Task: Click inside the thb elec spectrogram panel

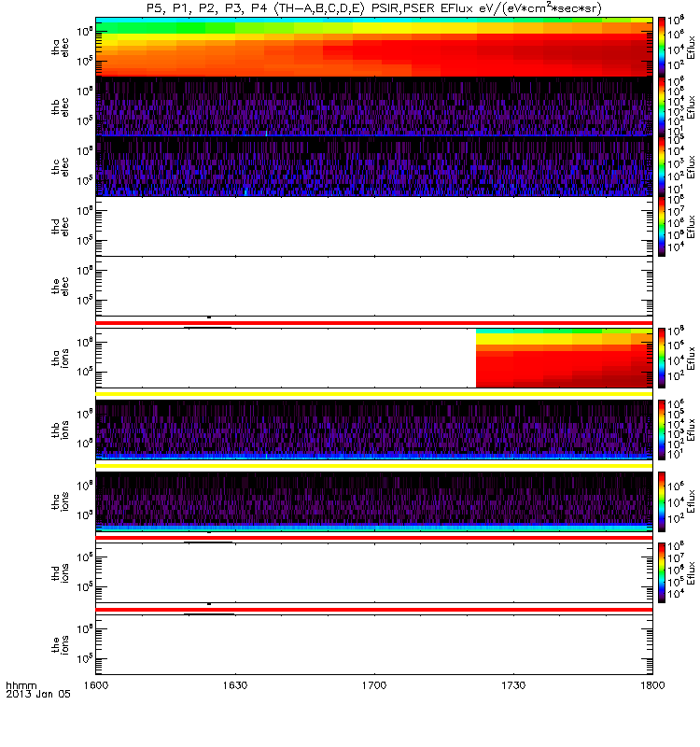Action: (x=374, y=106)
